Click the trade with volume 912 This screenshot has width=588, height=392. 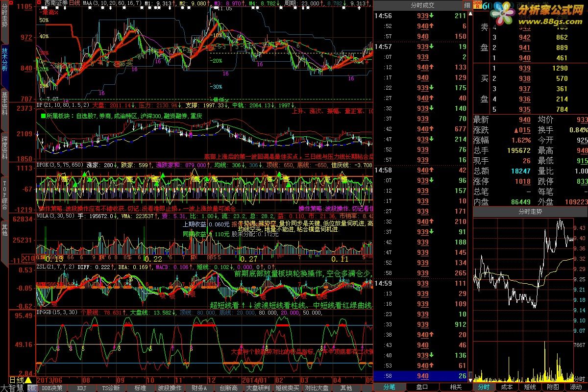420,324
